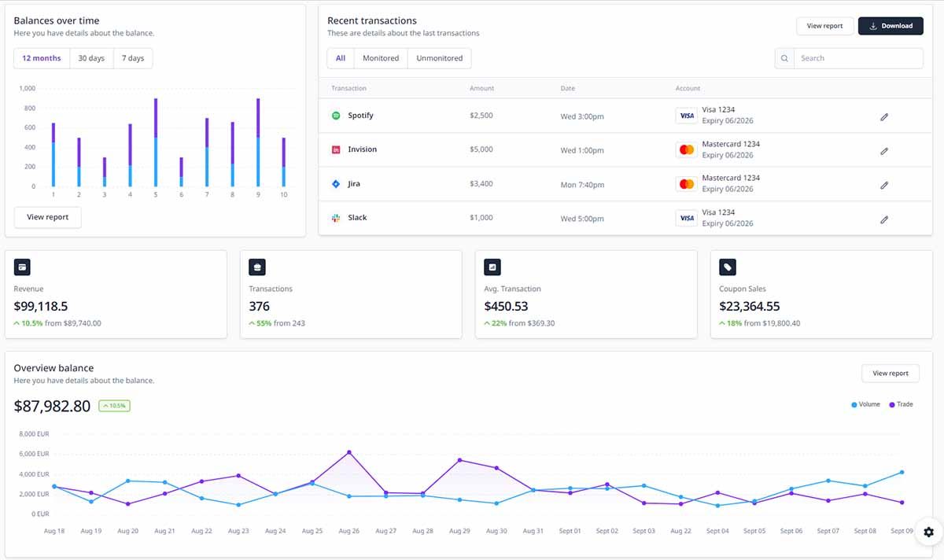Download the recent transactions
The height and width of the screenshot is (560, 944).
click(891, 25)
